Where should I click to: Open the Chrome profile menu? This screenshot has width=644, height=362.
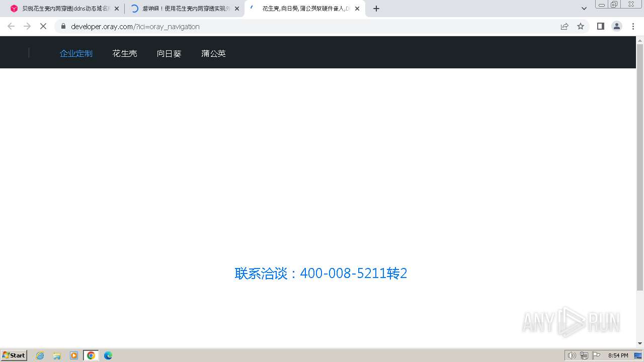(617, 26)
